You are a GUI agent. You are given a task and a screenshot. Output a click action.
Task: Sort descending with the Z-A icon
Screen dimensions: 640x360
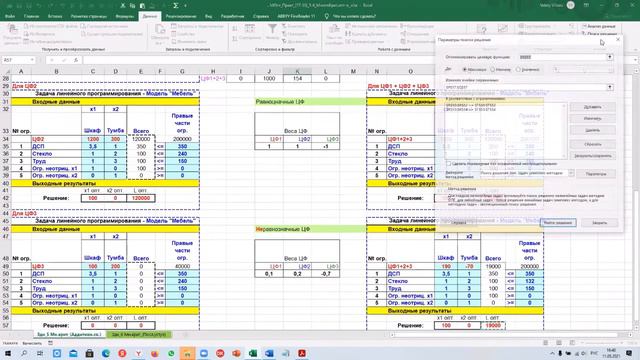pos(235,38)
